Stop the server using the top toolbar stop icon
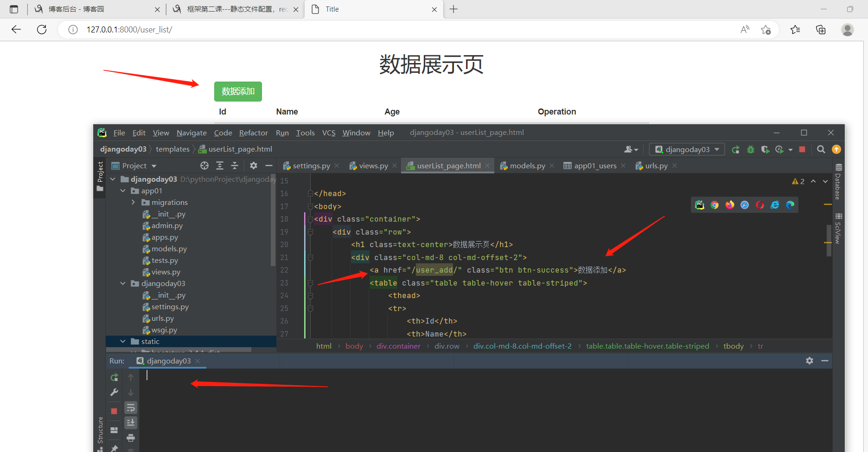The height and width of the screenshot is (452, 868). pos(802,149)
